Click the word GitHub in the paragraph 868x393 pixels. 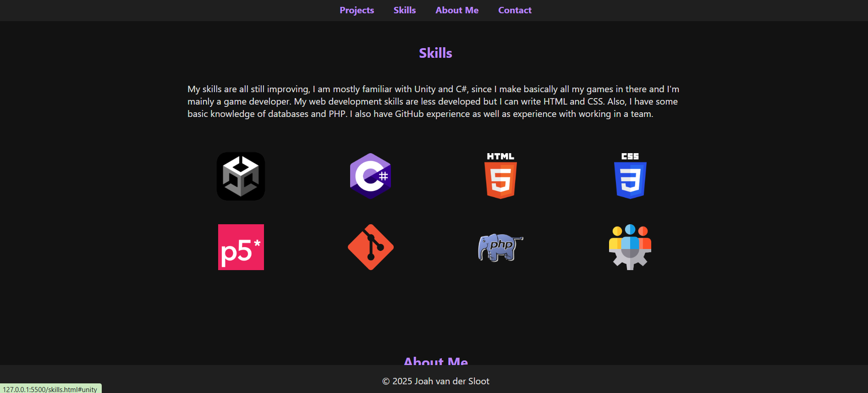click(409, 114)
